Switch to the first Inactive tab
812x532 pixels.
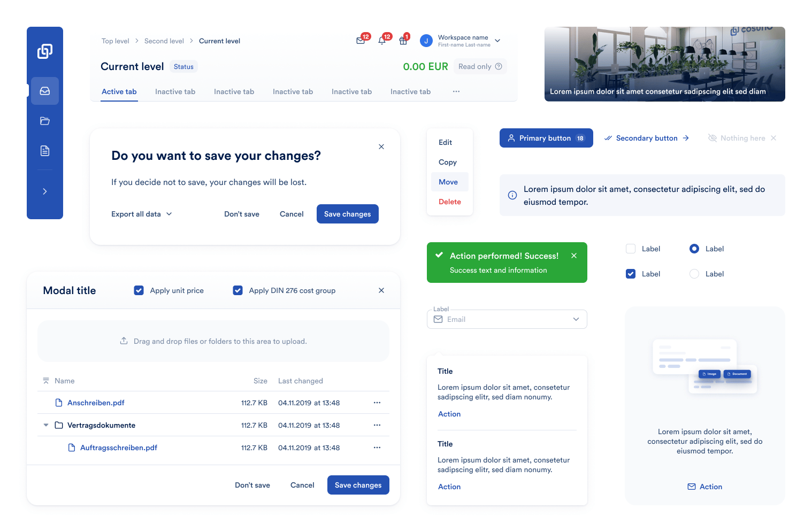click(x=175, y=91)
